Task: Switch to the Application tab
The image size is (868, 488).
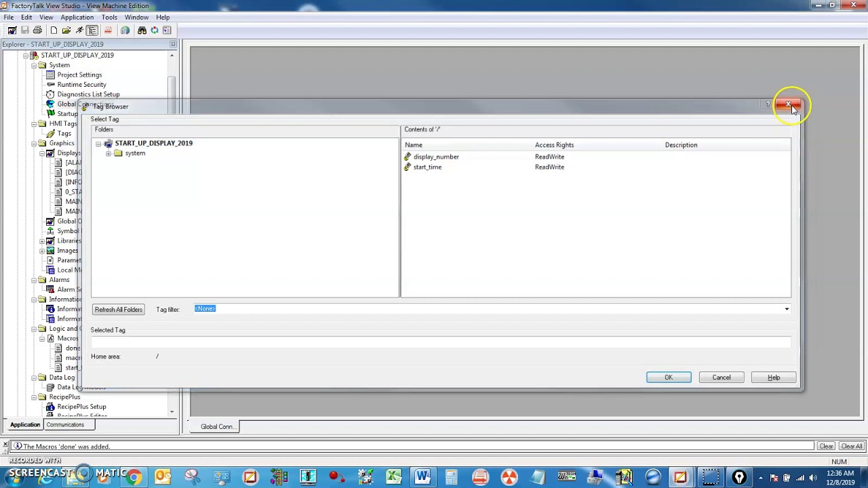Action: [25, 425]
